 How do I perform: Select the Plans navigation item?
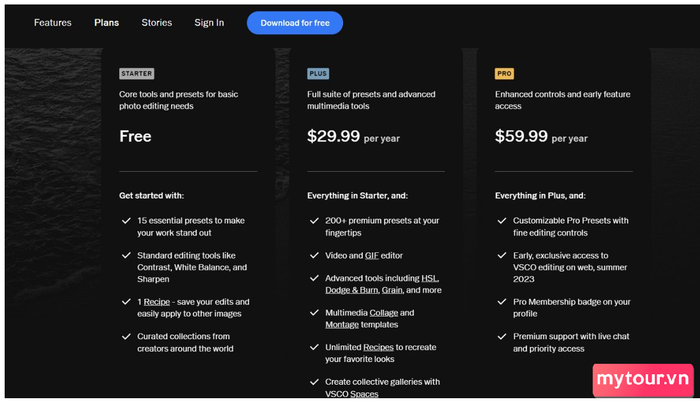click(x=107, y=23)
